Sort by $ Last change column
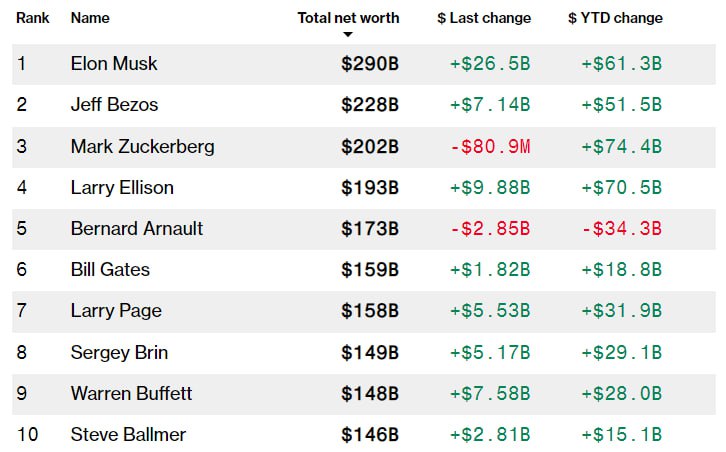This screenshot has height=452, width=726. [x=484, y=18]
